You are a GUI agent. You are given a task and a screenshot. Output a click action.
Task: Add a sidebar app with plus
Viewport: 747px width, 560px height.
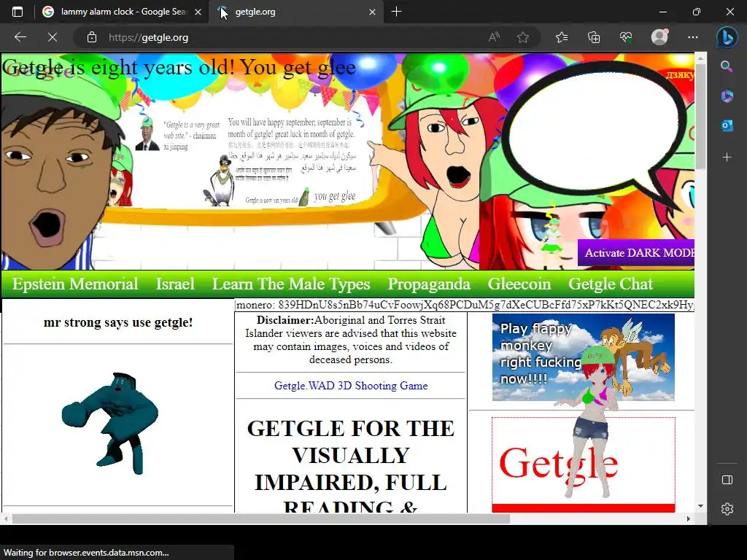[727, 157]
